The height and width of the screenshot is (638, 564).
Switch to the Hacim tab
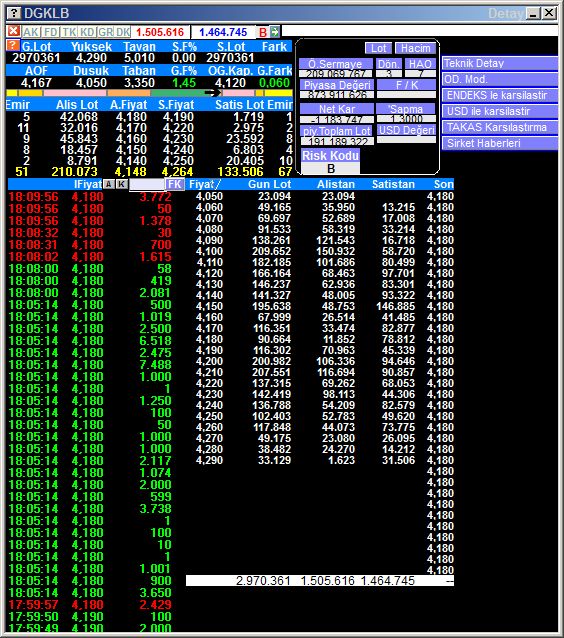click(415, 48)
